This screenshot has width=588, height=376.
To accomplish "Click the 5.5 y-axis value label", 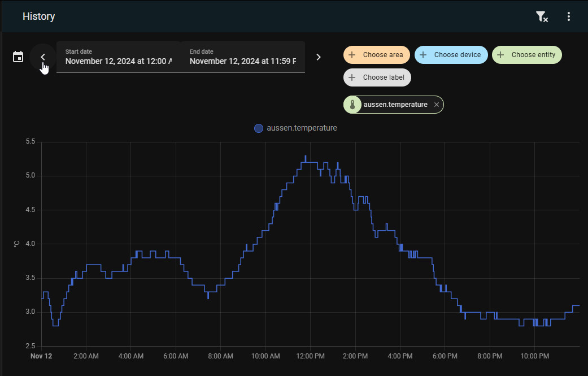I will (x=30, y=141).
